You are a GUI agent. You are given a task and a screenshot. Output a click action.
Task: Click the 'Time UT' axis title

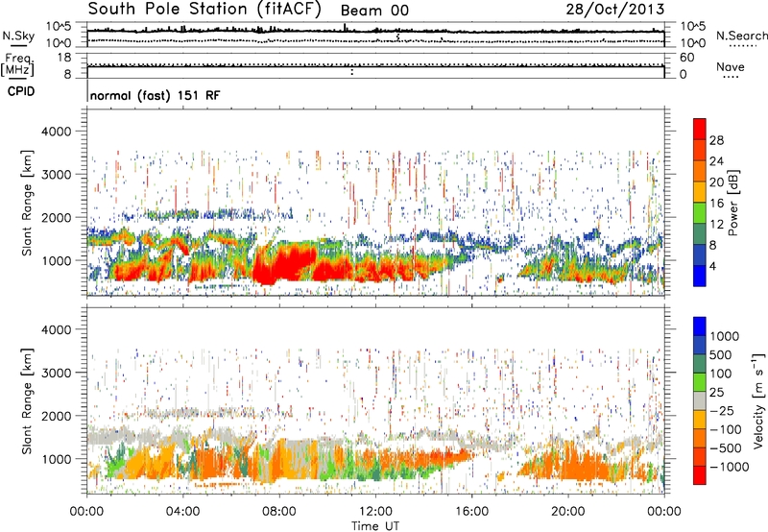tap(375, 526)
